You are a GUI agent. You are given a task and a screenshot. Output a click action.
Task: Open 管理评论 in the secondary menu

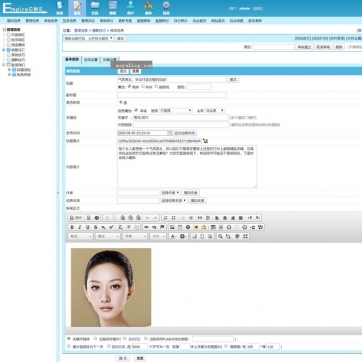pyautogui.click(x=88, y=21)
